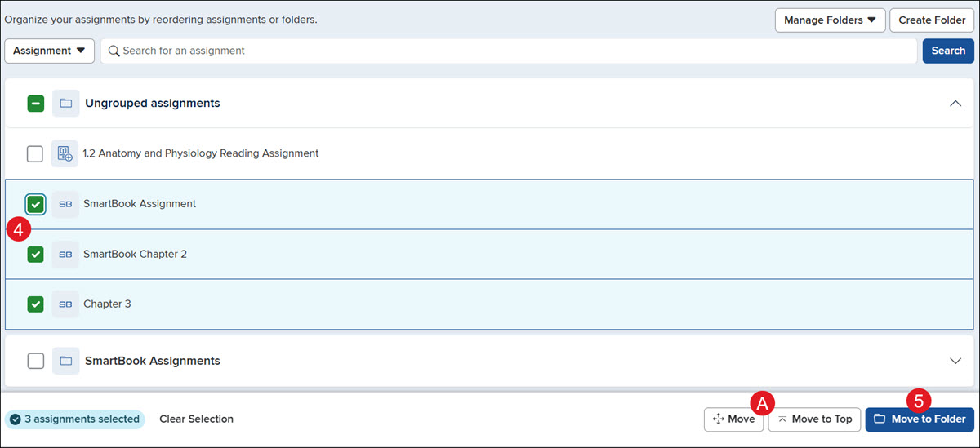Click Clear Selection
Viewport: 980px width, 448px height.
[196, 419]
